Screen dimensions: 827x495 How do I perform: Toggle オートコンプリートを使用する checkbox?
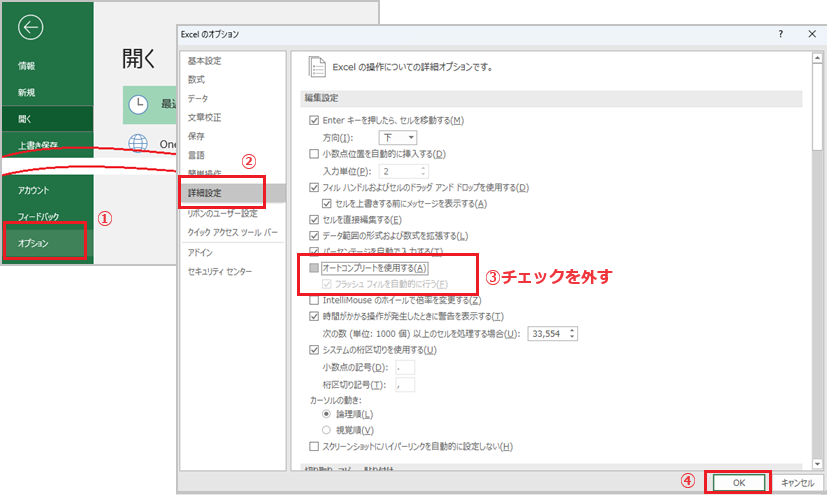(x=314, y=268)
